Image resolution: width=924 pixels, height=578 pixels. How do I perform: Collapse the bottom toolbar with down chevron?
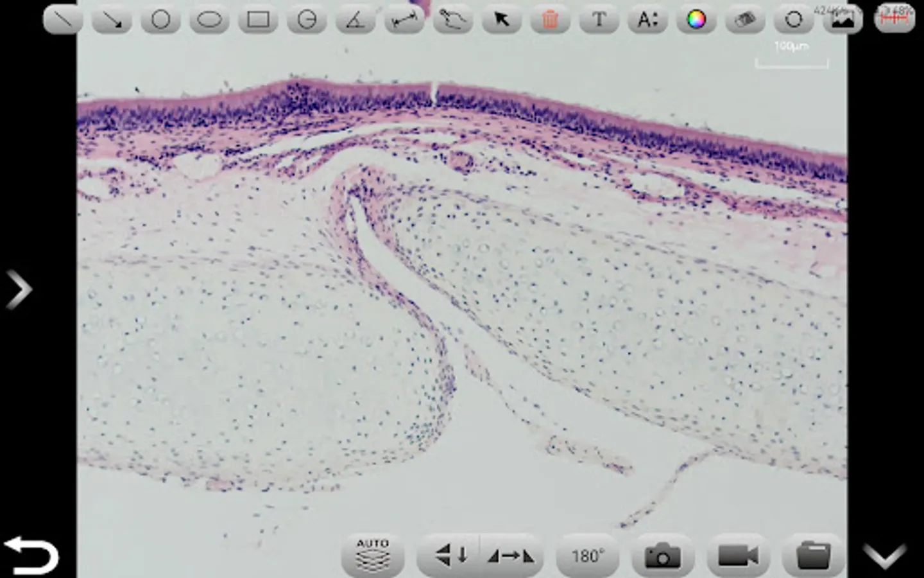pos(885,555)
